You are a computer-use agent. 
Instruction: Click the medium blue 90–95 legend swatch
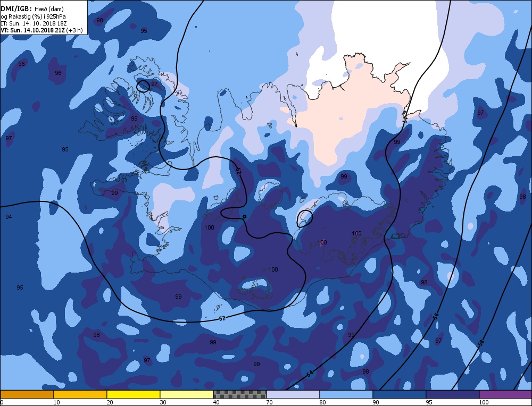[400, 394]
